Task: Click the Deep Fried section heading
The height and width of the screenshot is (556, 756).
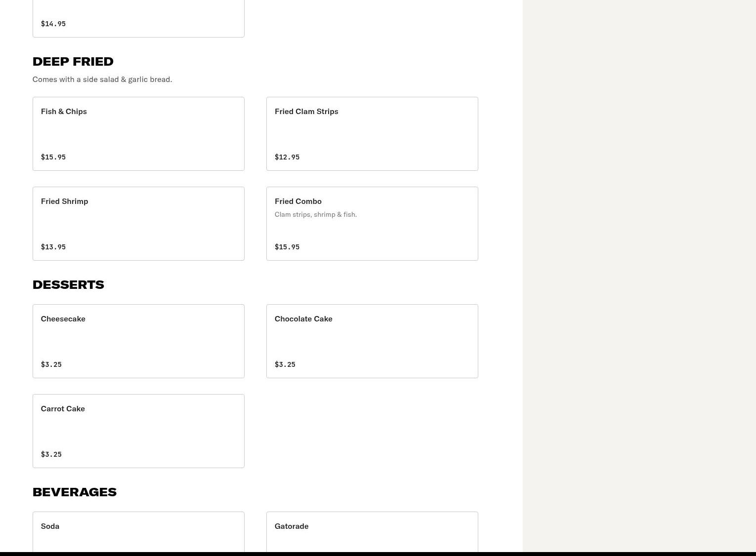Action: (x=73, y=61)
